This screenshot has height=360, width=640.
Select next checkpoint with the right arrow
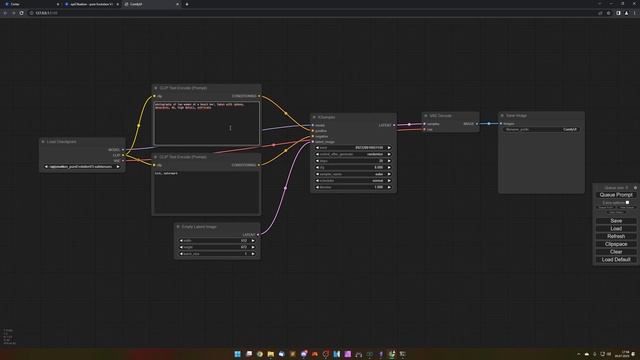[x=118, y=167]
